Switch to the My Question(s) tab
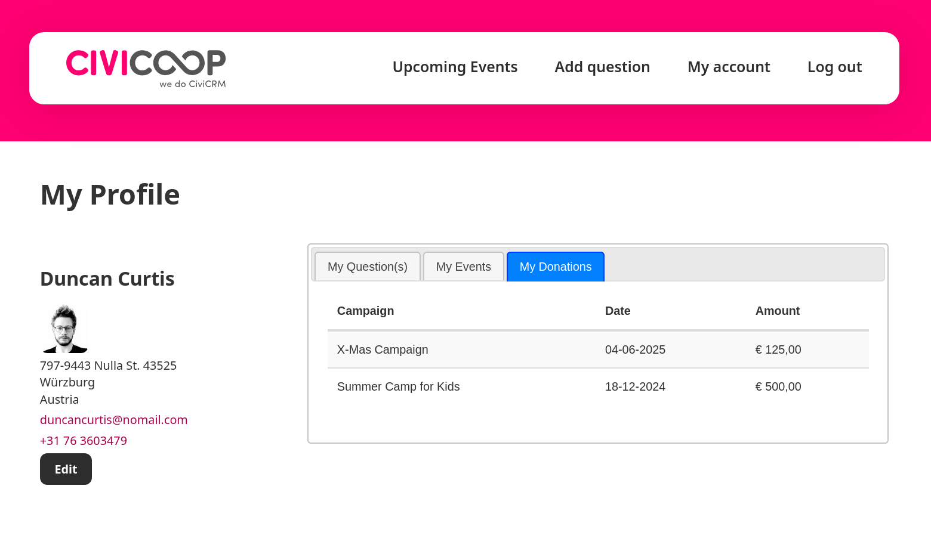931x560 pixels. point(368,267)
